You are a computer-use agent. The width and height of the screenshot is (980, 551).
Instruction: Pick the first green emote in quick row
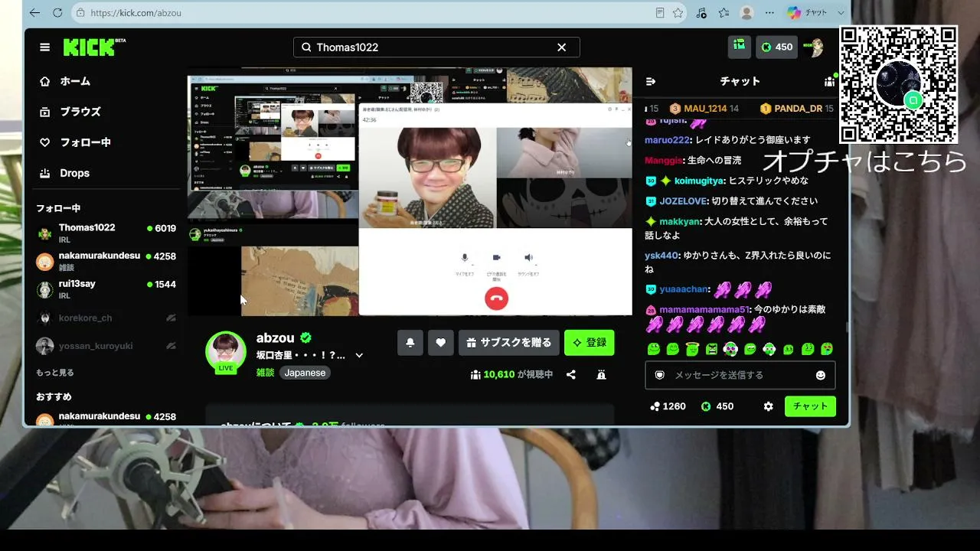point(654,349)
